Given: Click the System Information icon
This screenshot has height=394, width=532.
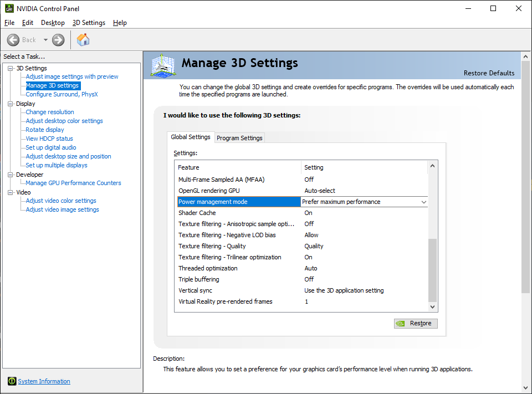Looking at the screenshot, I should click(x=12, y=381).
